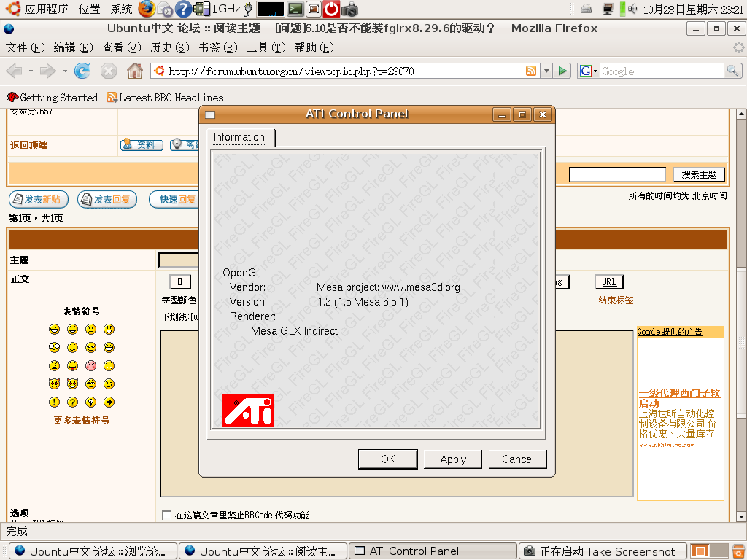This screenshot has height=560, width=747.
Task: Click Cancel in ATI Control Panel
Action: [517, 459]
